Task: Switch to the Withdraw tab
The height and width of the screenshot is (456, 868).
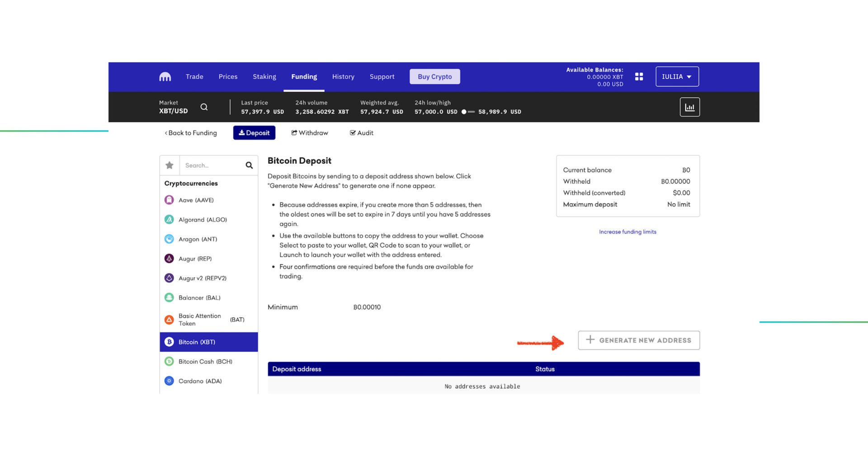Action: [310, 133]
